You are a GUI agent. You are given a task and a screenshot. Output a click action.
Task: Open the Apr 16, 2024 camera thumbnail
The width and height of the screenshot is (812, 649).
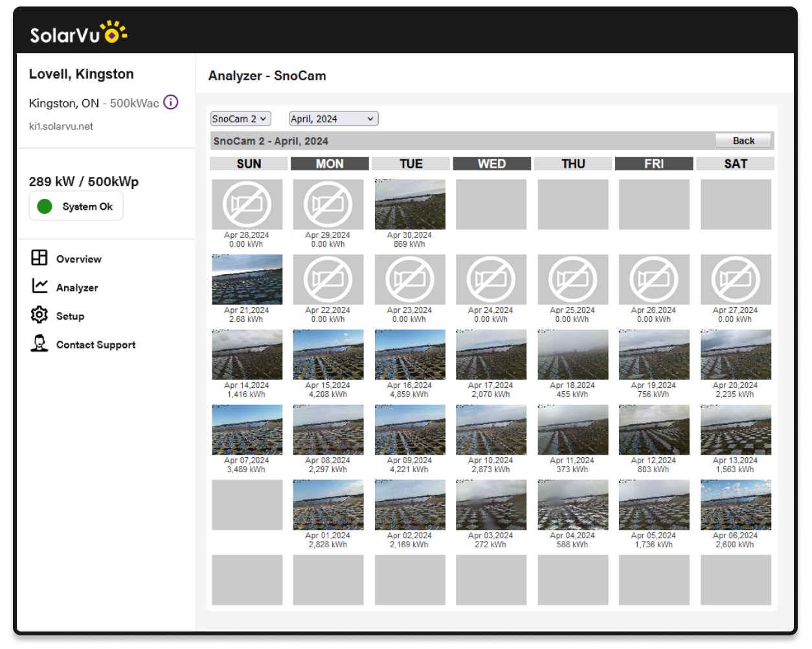[410, 354]
